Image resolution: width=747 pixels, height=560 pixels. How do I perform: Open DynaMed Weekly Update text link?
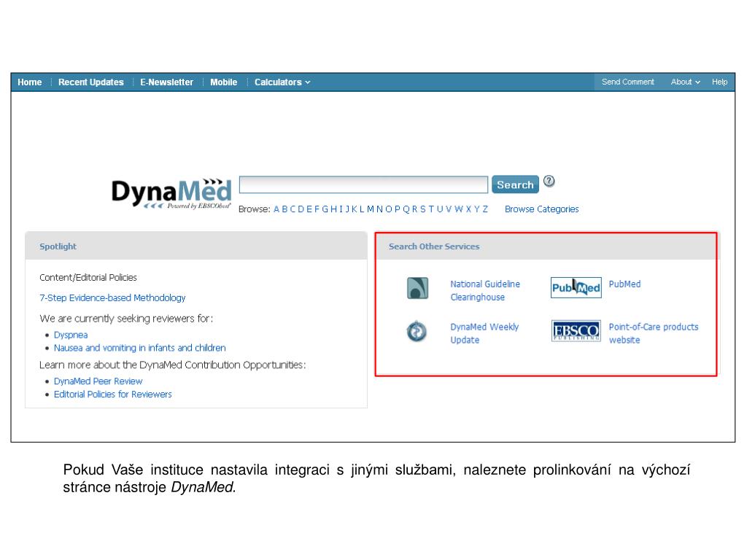tap(484, 333)
